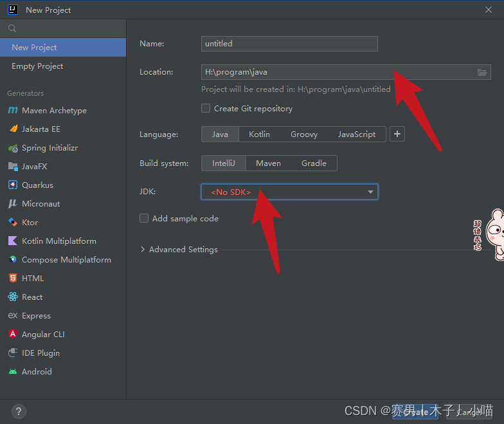This screenshot has width=504, height=424.
Task: Select Java as the language
Action: (x=220, y=134)
